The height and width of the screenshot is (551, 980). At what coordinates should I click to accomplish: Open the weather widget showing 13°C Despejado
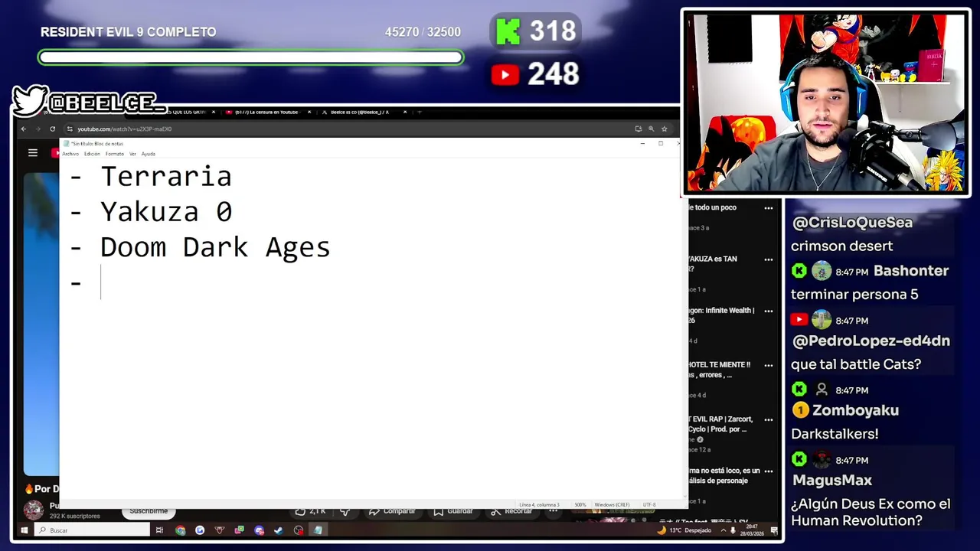[x=683, y=530]
